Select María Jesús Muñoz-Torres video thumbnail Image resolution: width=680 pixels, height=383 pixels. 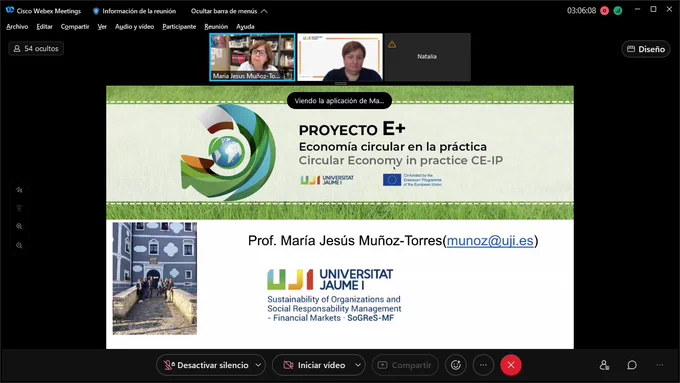pos(252,57)
